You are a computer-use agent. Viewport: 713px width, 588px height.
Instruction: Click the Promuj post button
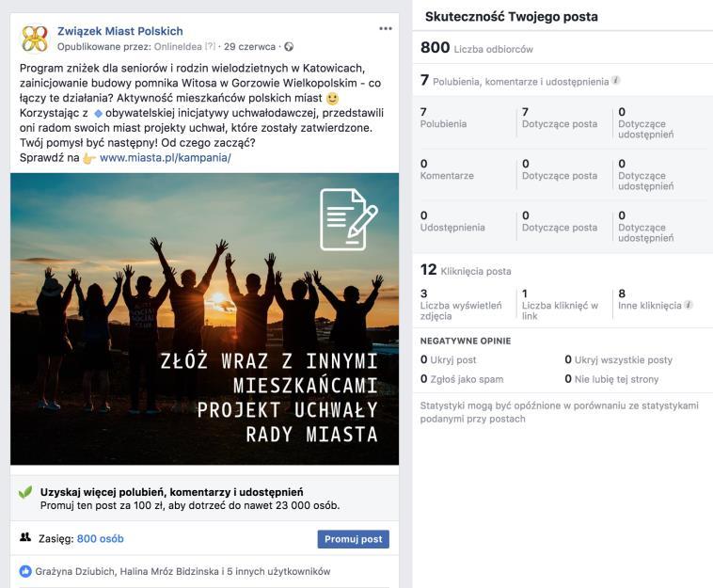coord(354,539)
